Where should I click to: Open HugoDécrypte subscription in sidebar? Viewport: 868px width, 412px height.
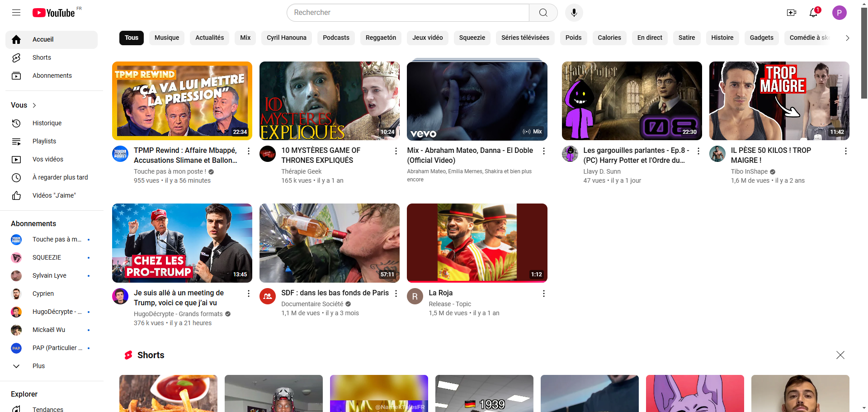[52, 312]
